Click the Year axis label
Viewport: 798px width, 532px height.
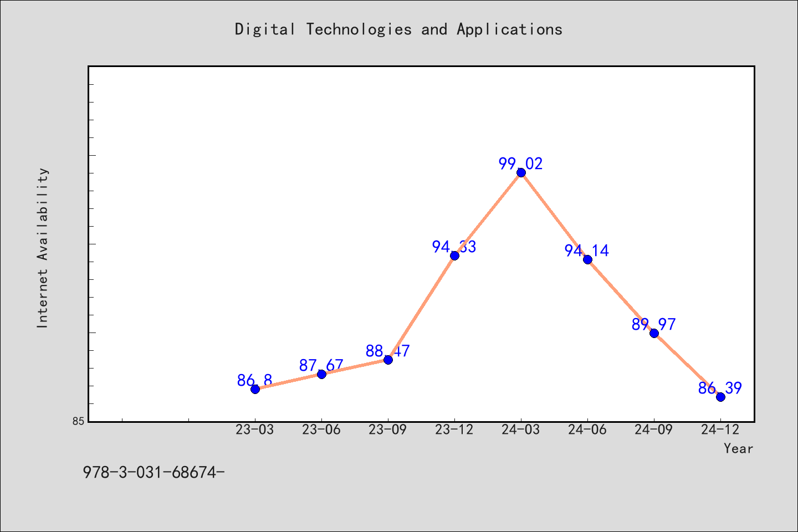point(739,448)
